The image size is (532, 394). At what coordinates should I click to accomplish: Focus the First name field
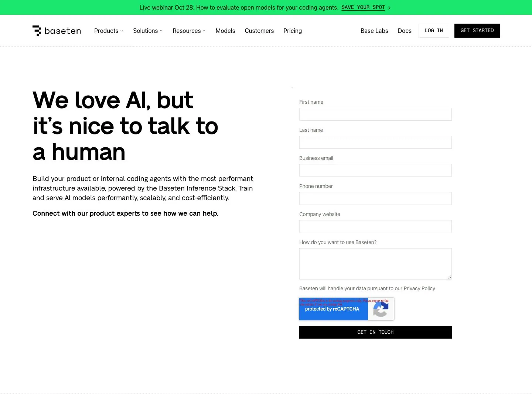pos(375,114)
